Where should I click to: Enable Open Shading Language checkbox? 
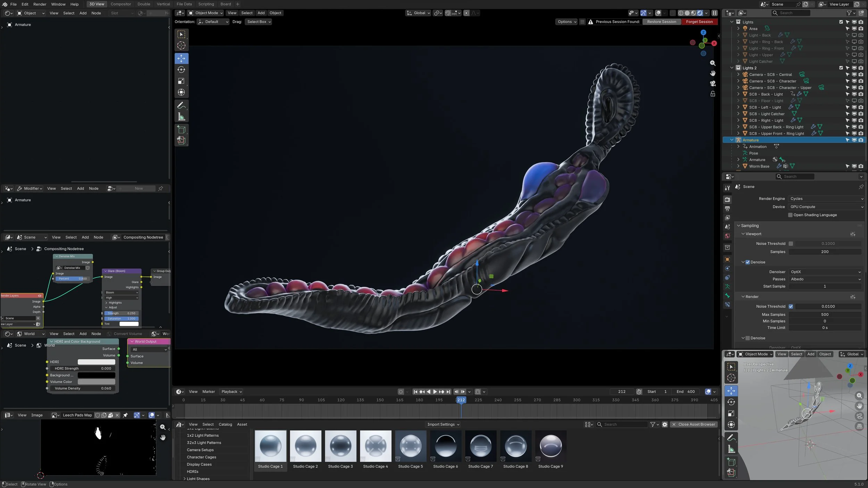790,215
